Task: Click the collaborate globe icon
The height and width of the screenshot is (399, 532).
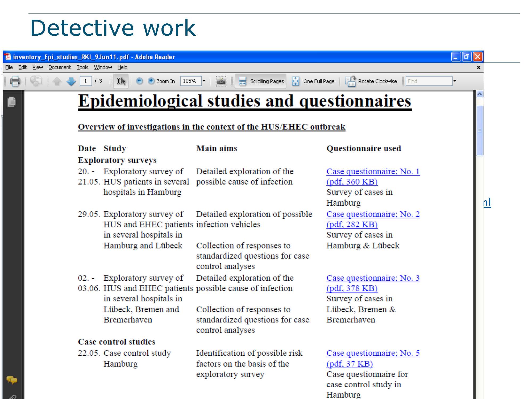Action: 36,81
